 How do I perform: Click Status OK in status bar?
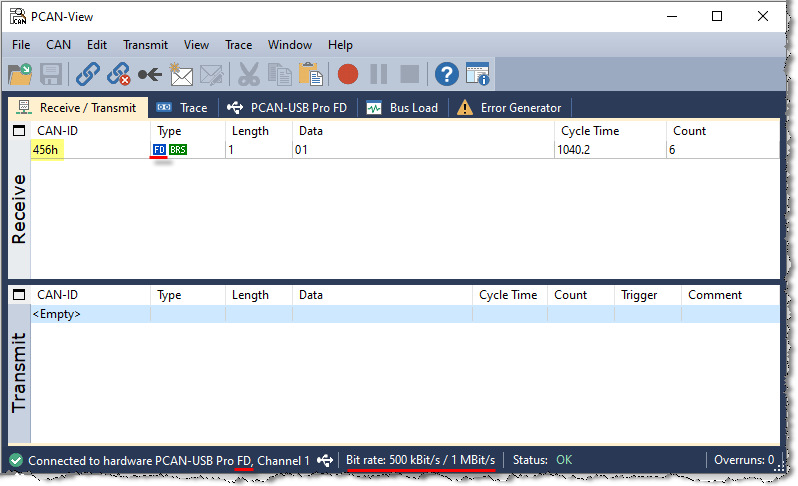pyautogui.click(x=543, y=460)
